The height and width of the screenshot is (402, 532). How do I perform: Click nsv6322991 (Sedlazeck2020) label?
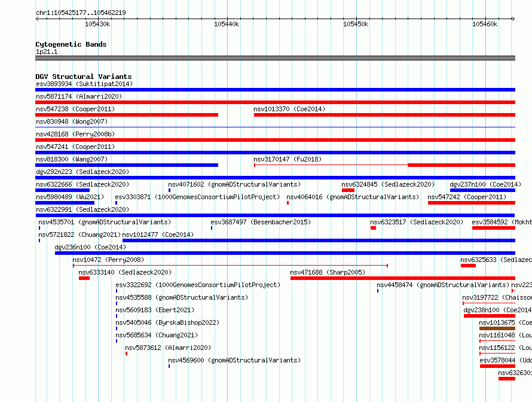click(x=82, y=209)
